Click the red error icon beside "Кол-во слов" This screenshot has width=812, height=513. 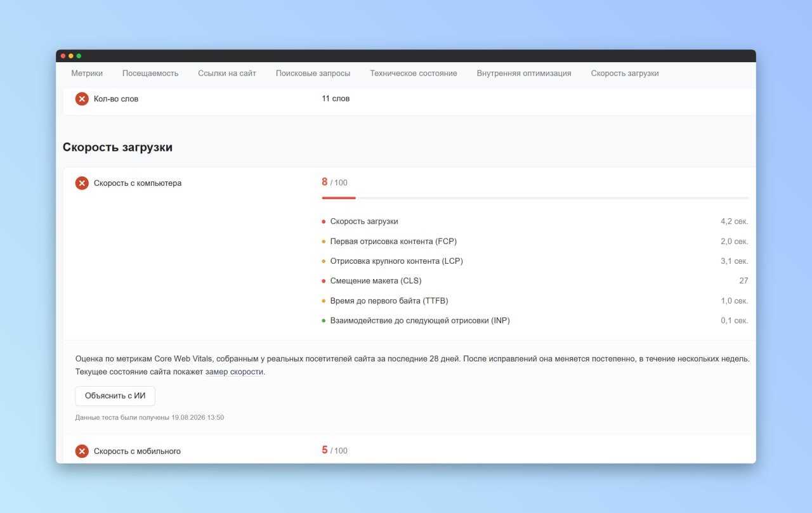click(82, 99)
